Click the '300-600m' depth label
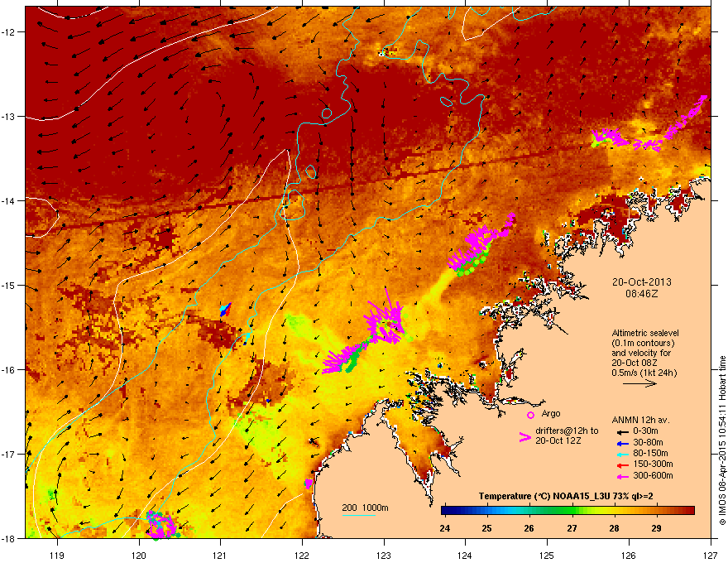Image resolution: width=728 pixels, height=563 pixels. [653, 475]
